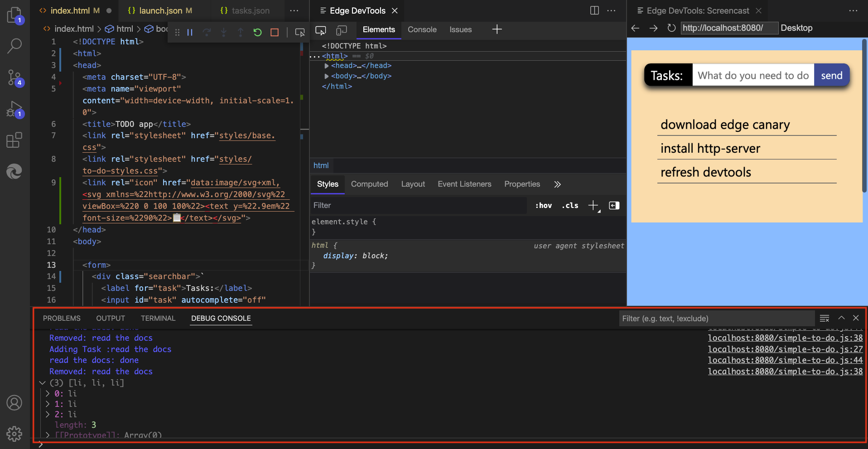Expand the head node in Elements tree
The width and height of the screenshot is (868, 449).
(327, 65)
